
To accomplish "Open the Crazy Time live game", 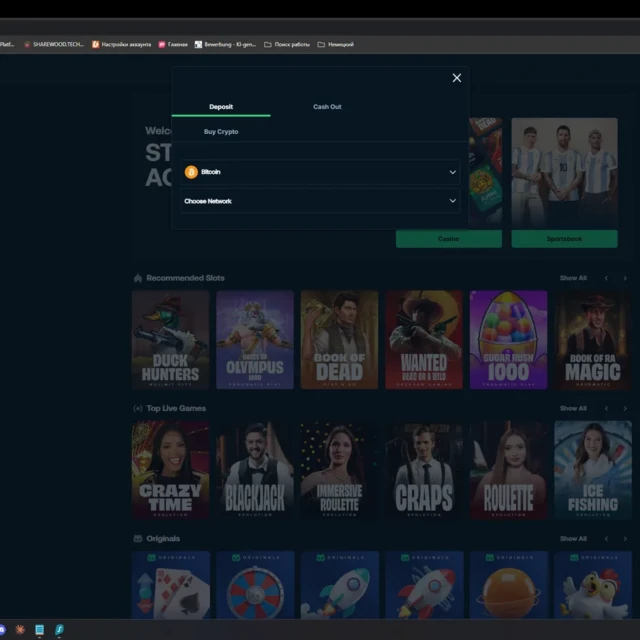I will tap(171, 470).
